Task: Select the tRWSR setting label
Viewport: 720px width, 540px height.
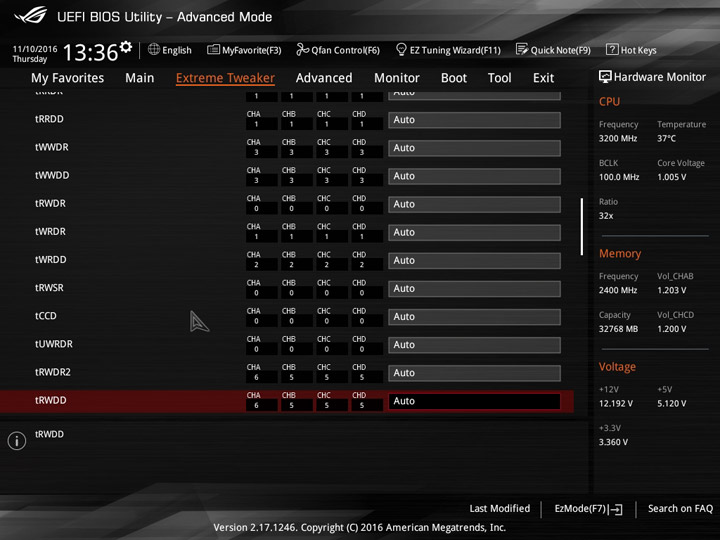Action: (x=49, y=287)
